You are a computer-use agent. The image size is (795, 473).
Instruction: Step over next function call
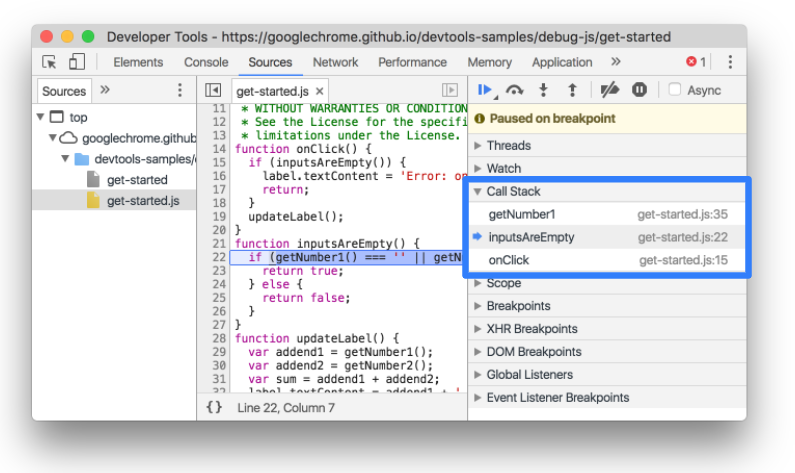tap(515, 90)
